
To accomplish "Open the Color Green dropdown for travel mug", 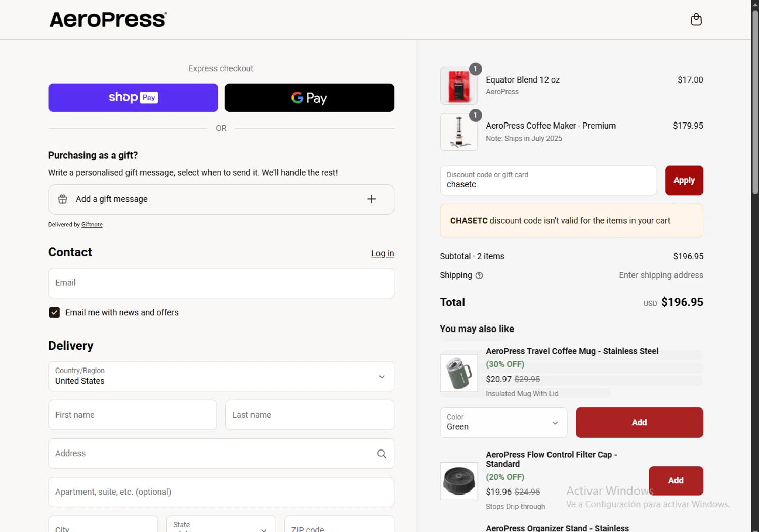I will 503,422.
